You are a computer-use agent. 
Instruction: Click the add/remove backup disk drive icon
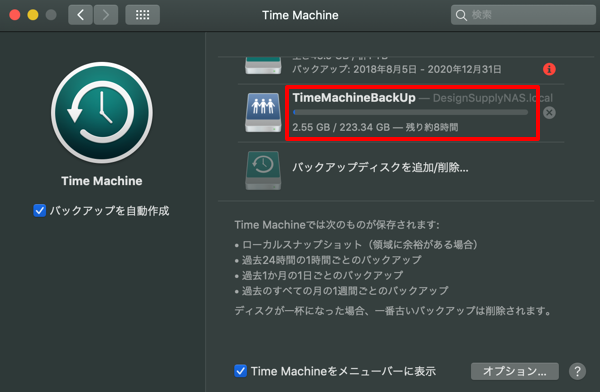click(263, 170)
